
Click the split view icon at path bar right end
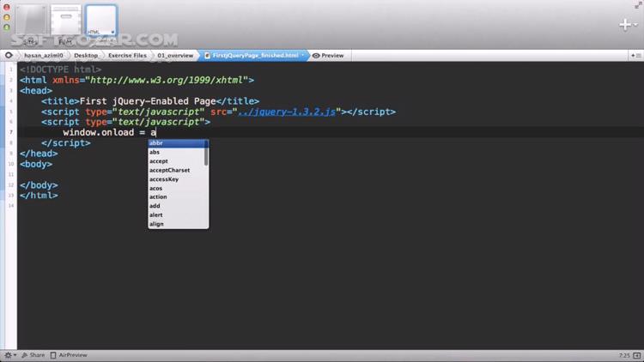point(635,56)
